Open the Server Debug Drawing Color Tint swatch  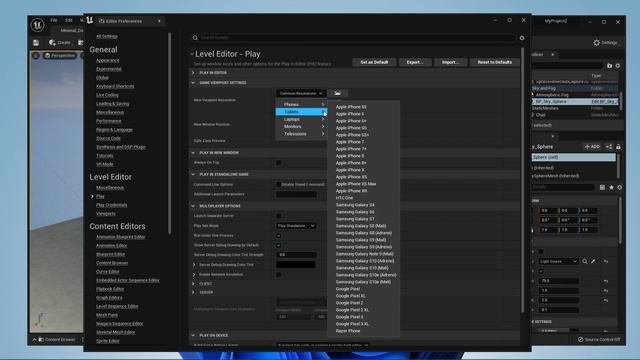pos(296,265)
